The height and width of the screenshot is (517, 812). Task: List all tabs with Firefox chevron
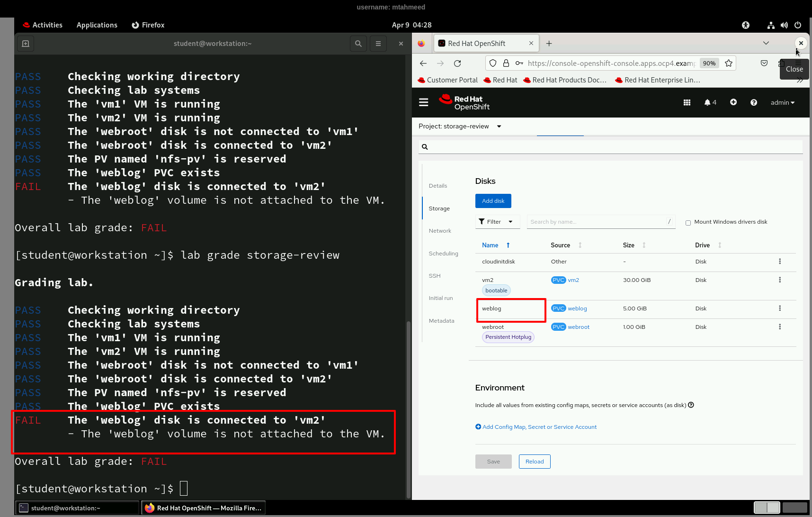(766, 44)
